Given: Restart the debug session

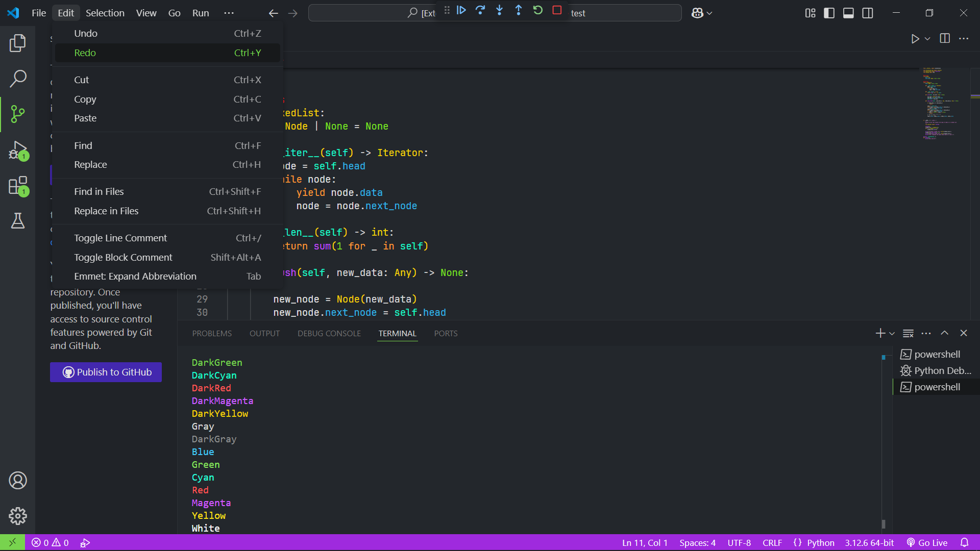Looking at the screenshot, I should coord(537,10).
